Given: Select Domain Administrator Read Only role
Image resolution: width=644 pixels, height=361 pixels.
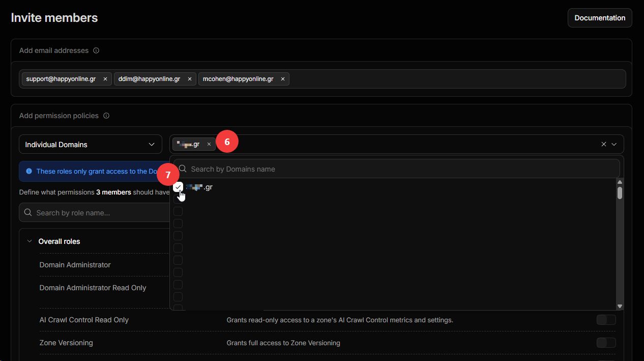Looking at the screenshot, I should 93,288.
